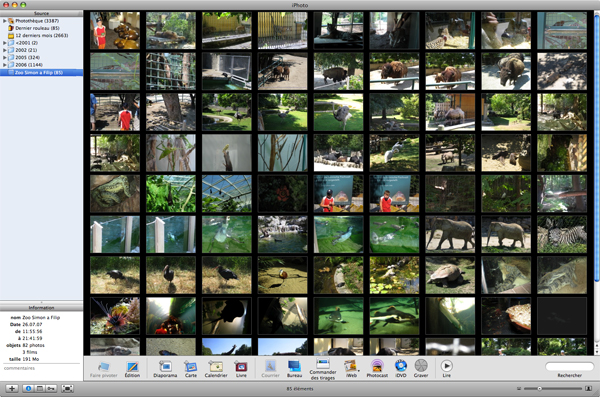Select Dernier rouleau (85)
This screenshot has height=397, width=600.
[41, 28]
